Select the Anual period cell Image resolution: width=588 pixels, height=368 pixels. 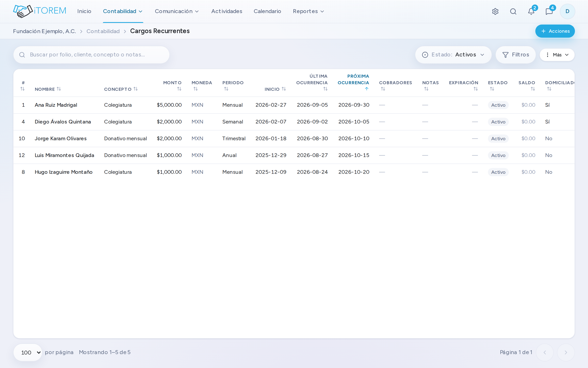point(229,156)
